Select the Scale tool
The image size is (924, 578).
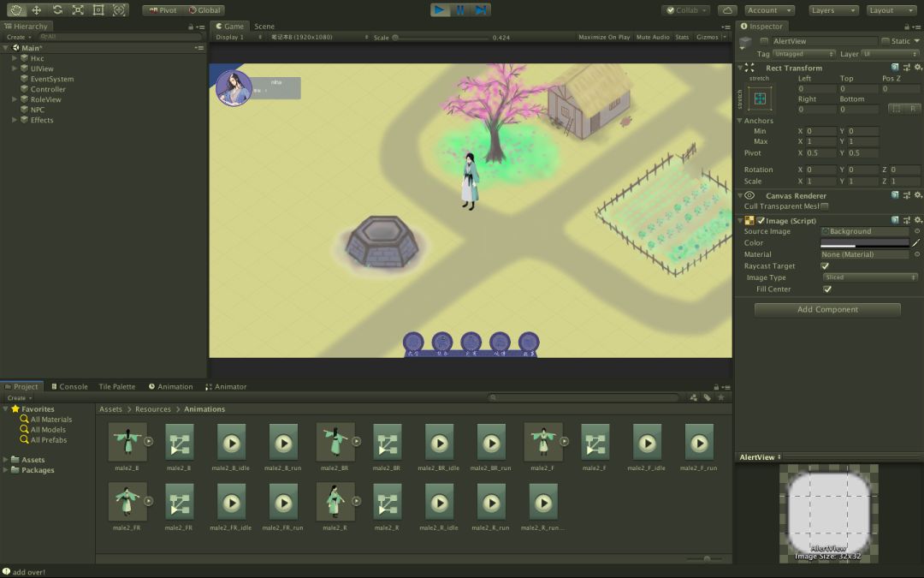click(78, 10)
